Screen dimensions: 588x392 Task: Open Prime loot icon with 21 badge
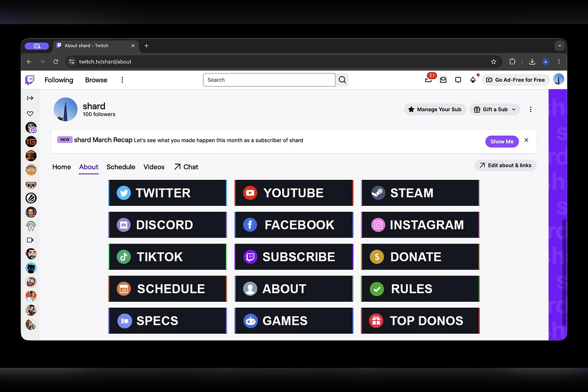pos(429,79)
